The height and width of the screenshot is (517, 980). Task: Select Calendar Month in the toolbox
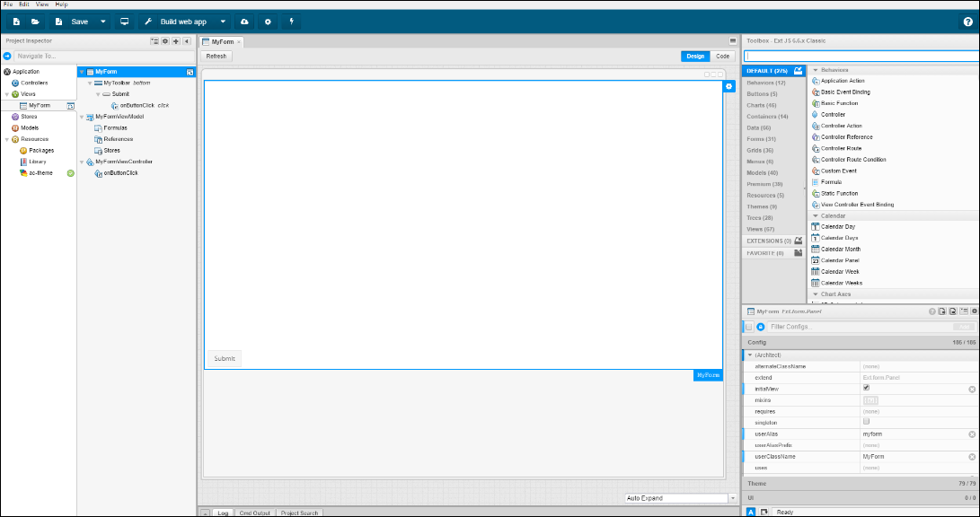[x=840, y=250]
